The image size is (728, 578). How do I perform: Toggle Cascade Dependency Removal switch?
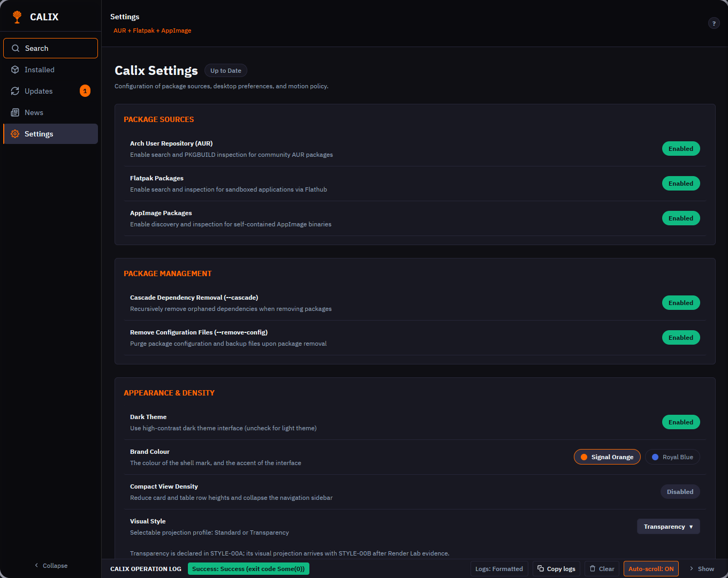[x=681, y=303]
